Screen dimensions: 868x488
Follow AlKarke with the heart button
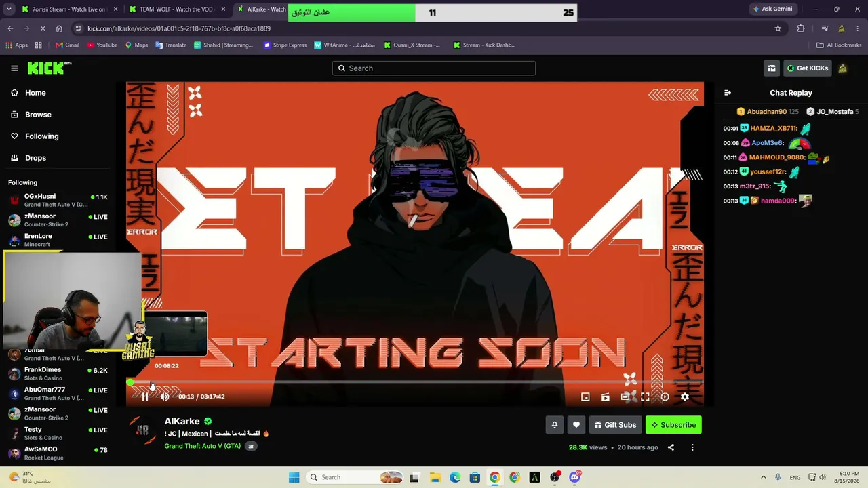coord(576,425)
